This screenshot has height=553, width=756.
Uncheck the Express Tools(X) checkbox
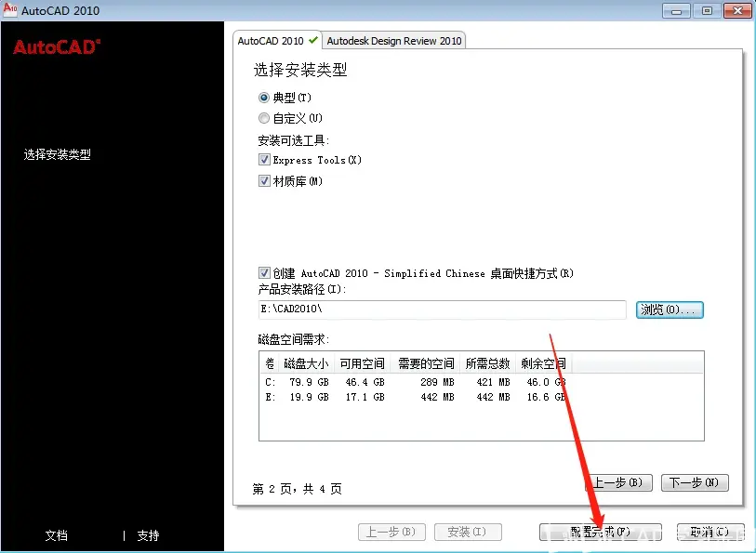click(264, 160)
